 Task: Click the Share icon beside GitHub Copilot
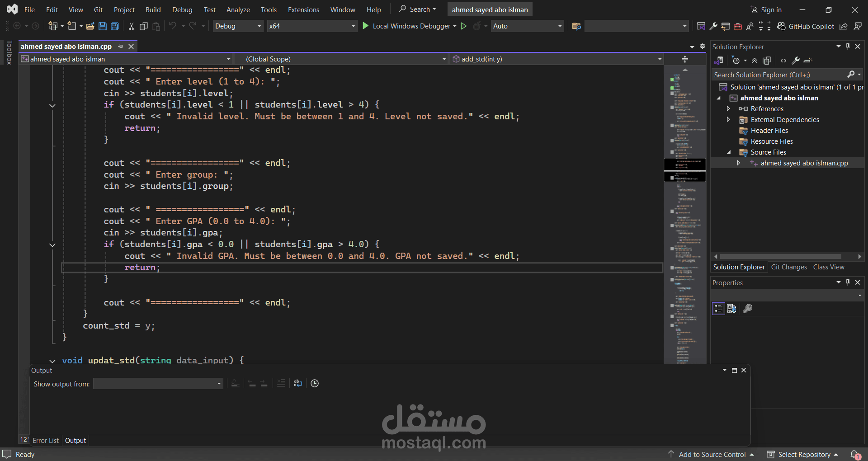[844, 26]
